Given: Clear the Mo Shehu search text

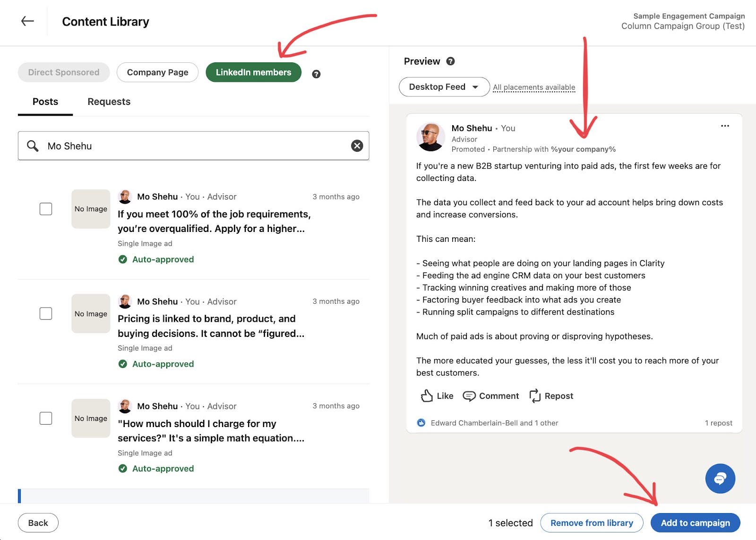Looking at the screenshot, I should [x=357, y=146].
